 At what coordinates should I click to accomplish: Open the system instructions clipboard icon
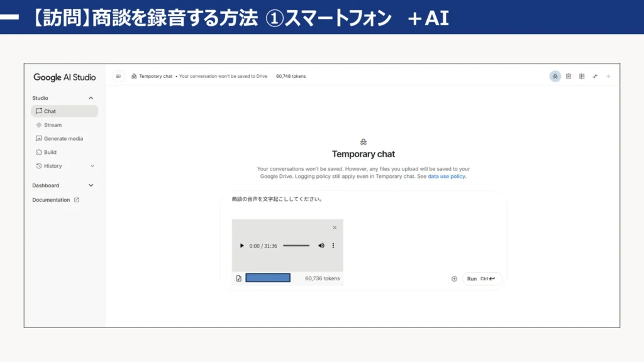pos(569,76)
